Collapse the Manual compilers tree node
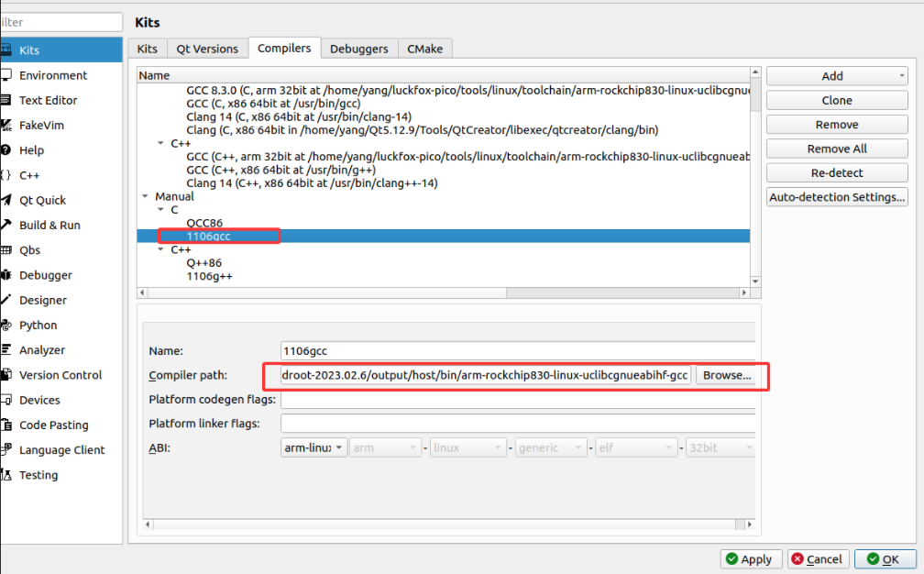The height and width of the screenshot is (574, 924). [145, 196]
